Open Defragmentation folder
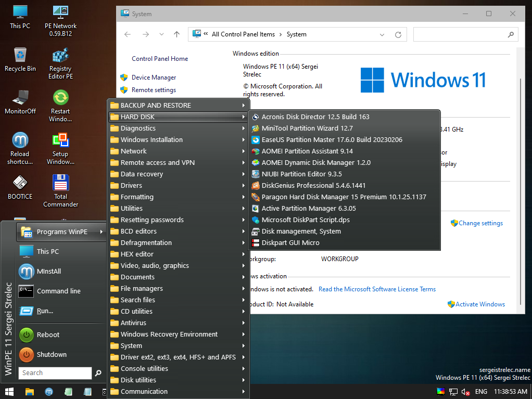The height and width of the screenshot is (399, 532). (179, 243)
